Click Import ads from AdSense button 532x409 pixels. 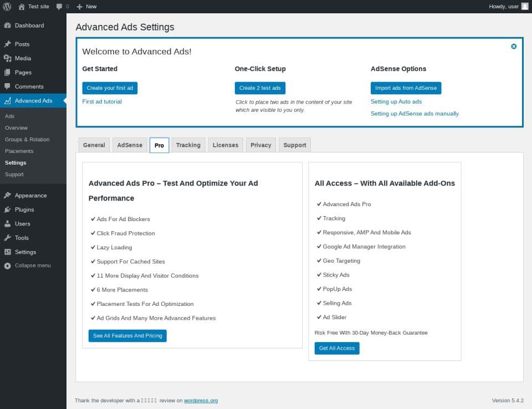click(x=406, y=88)
